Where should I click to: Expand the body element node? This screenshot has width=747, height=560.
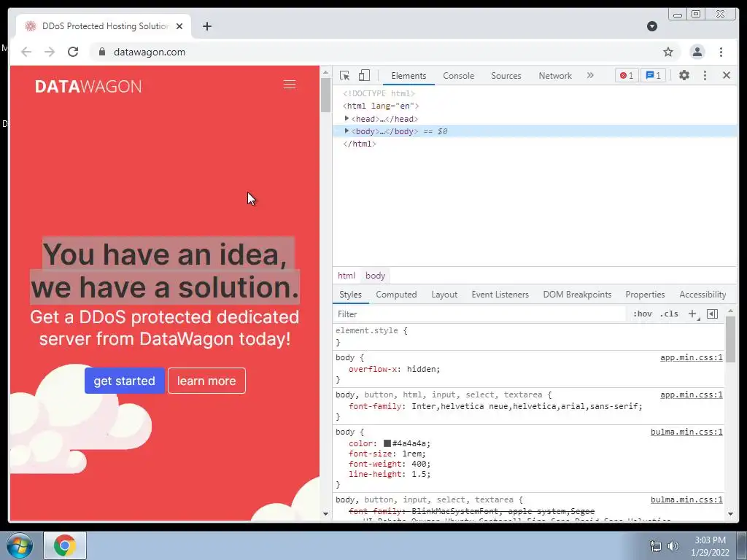(x=347, y=131)
